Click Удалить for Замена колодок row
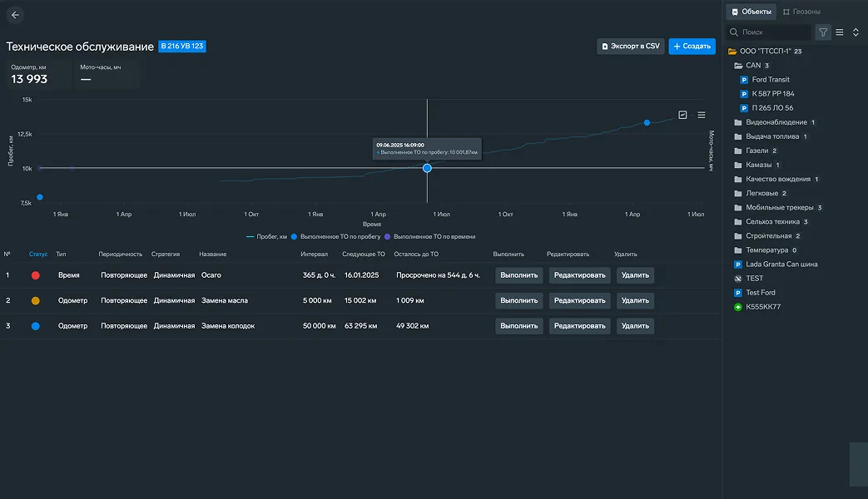The image size is (868, 499). (635, 326)
